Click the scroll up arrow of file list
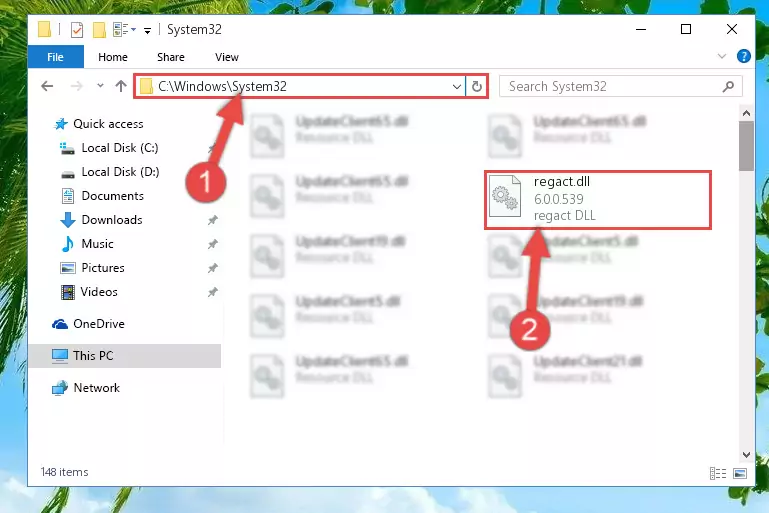 click(x=746, y=113)
